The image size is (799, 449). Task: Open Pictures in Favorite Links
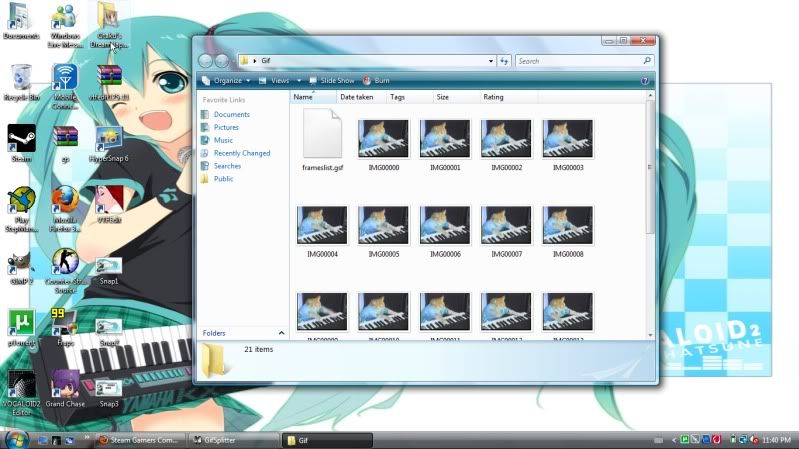point(226,127)
